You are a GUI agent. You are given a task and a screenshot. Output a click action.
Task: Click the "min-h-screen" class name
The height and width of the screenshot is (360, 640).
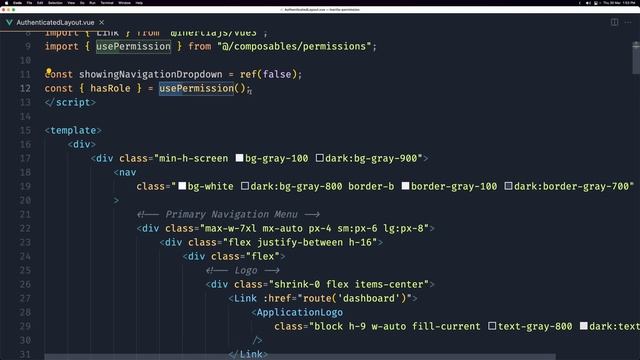coord(193,158)
